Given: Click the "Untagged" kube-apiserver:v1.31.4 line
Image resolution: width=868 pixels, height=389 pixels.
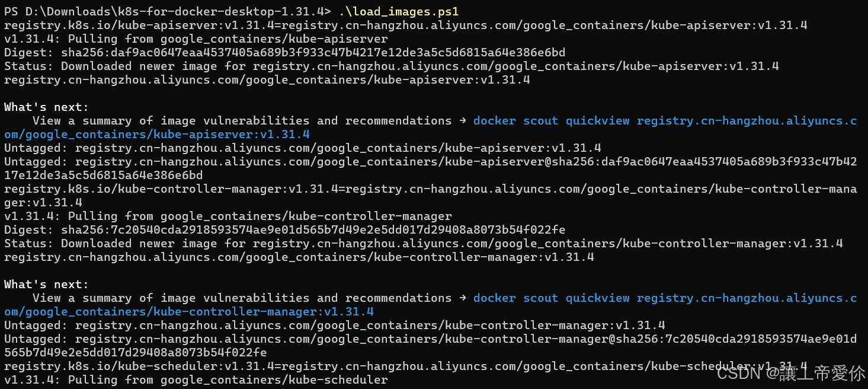Looking at the screenshot, I should [302, 148].
